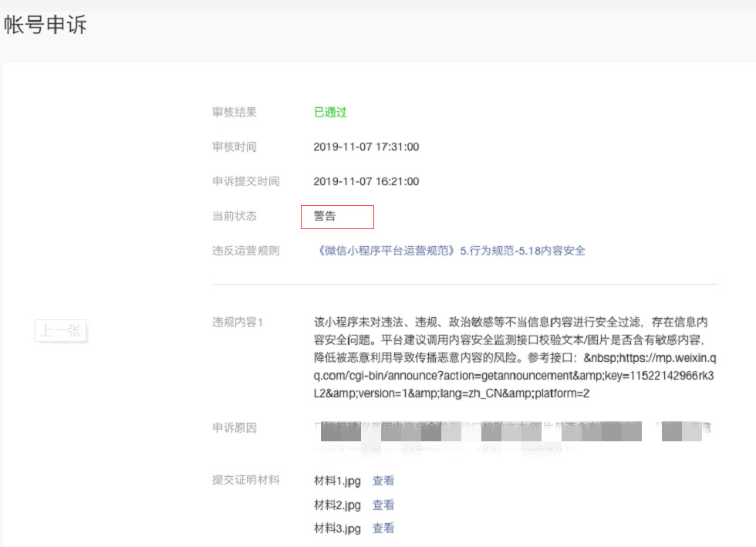
Task: Click the green 已通过 review result
Action: 330,113
